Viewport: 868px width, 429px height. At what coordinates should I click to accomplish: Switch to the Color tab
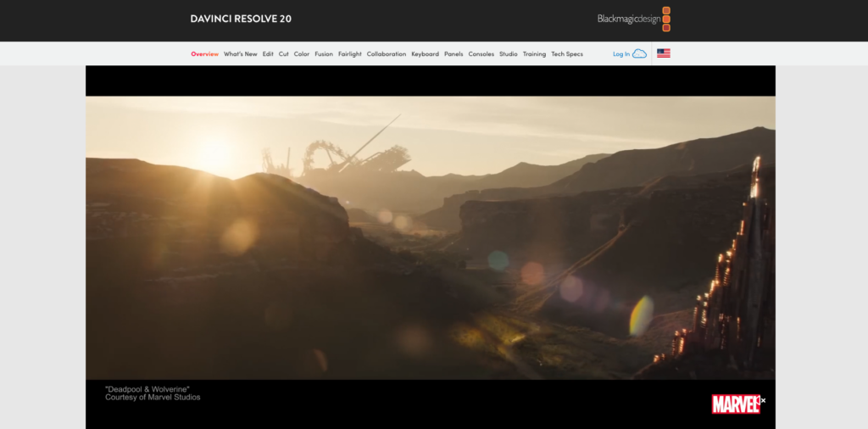click(302, 54)
